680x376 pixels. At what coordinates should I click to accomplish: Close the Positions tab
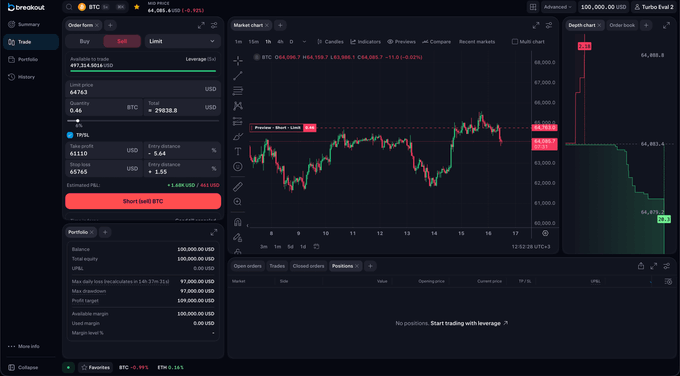tap(357, 266)
